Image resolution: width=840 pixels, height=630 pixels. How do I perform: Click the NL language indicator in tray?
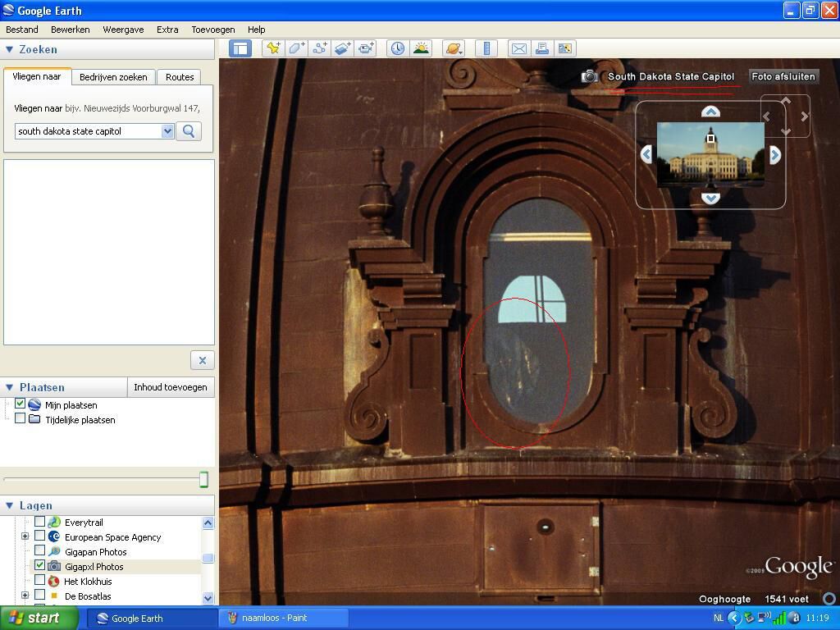click(719, 619)
